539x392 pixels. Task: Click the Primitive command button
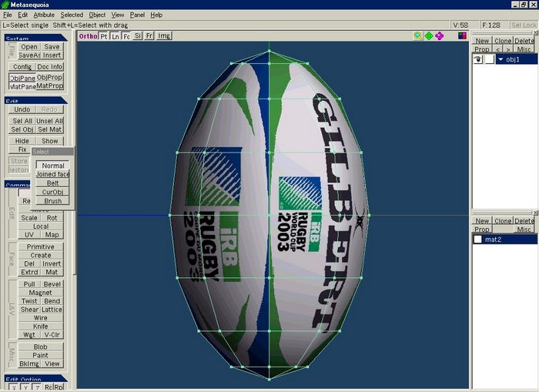[41, 246]
